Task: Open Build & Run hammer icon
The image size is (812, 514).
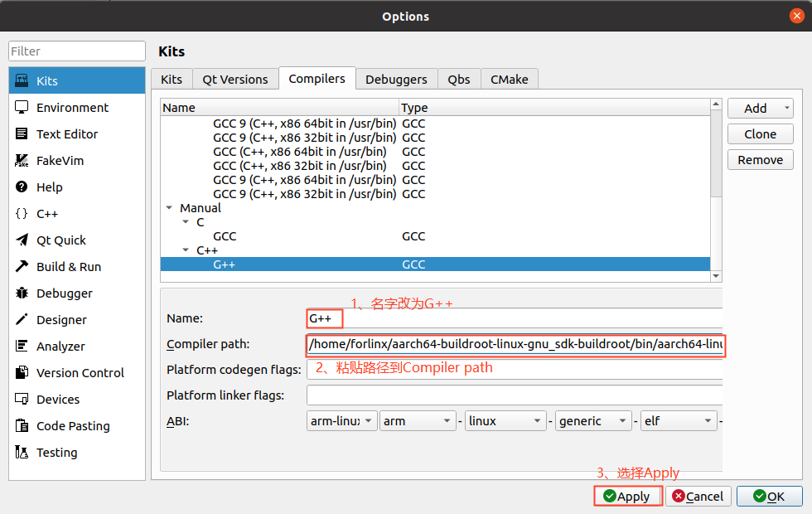Action: 22,267
